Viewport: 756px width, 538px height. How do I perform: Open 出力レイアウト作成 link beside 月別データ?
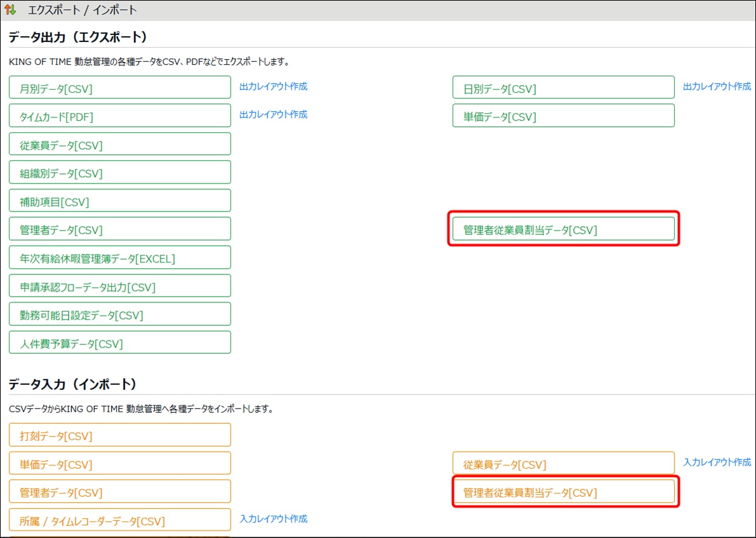pyautogui.click(x=274, y=86)
